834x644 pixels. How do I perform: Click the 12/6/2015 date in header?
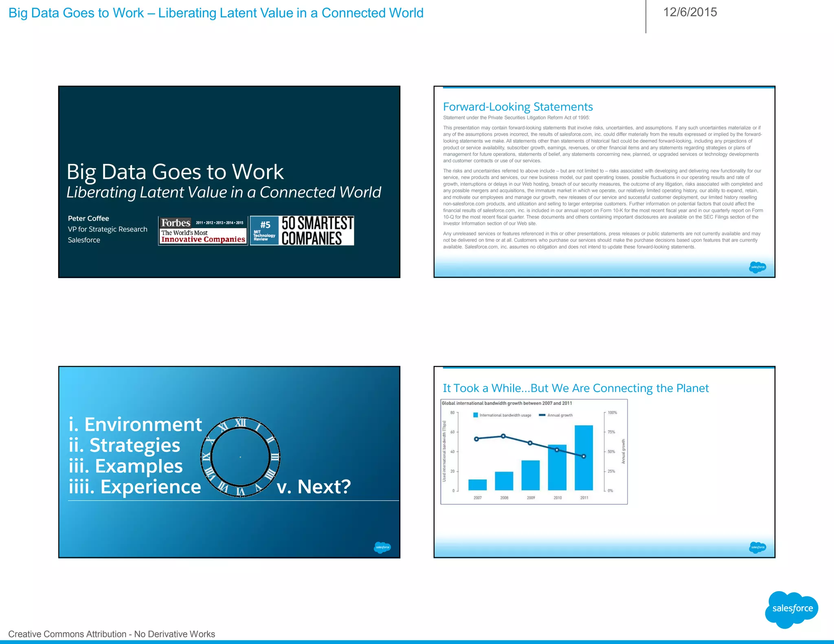pyautogui.click(x=690, y=12)
